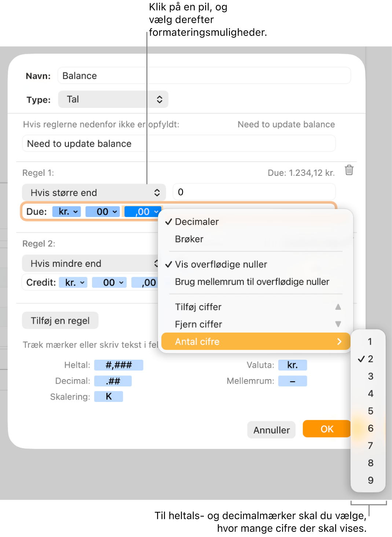Pick 6 digits in submenu

pos(368,428)
